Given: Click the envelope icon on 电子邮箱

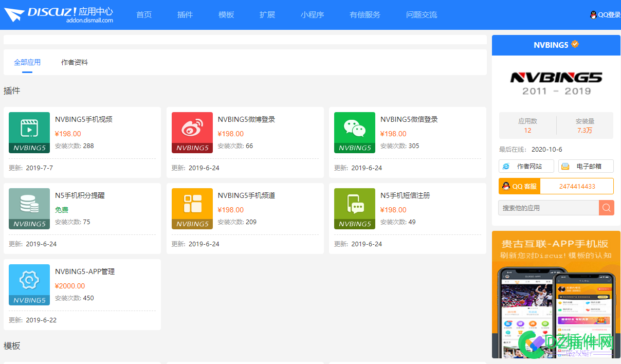Looking at the screenshot, I should [565, 166].
